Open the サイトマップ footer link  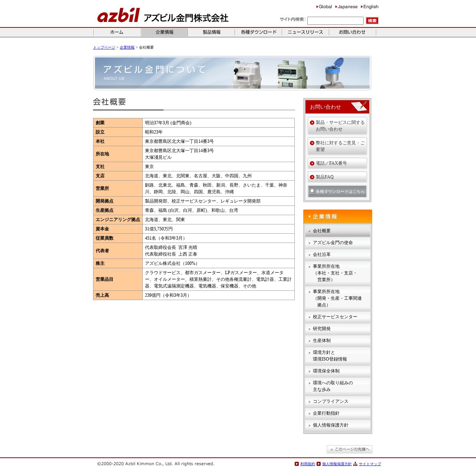pos(370,464)
